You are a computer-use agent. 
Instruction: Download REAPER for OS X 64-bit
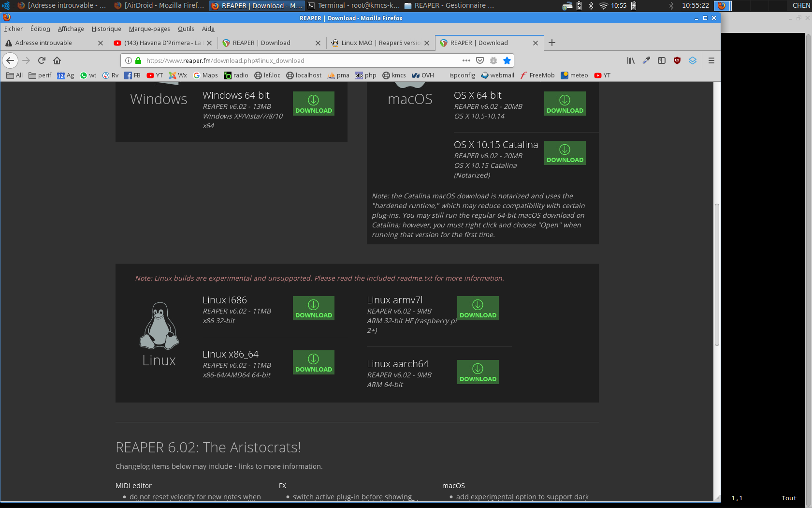(x=565, y=104)
